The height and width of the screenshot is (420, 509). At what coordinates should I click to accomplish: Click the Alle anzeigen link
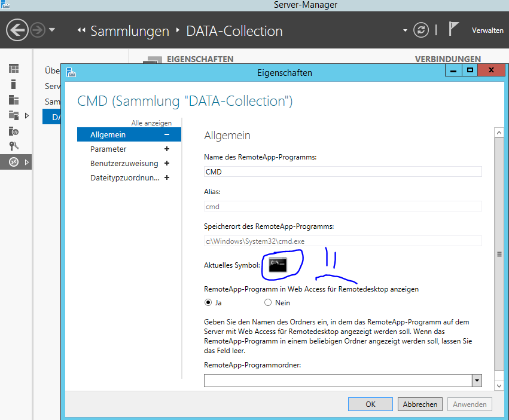(x=151, y=123)
